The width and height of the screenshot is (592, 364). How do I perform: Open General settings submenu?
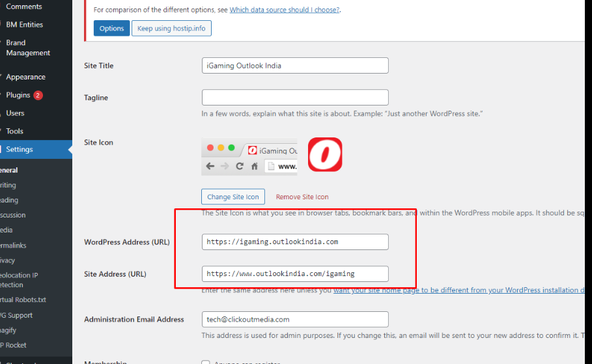pyautogui.click(x=8, y=170)
